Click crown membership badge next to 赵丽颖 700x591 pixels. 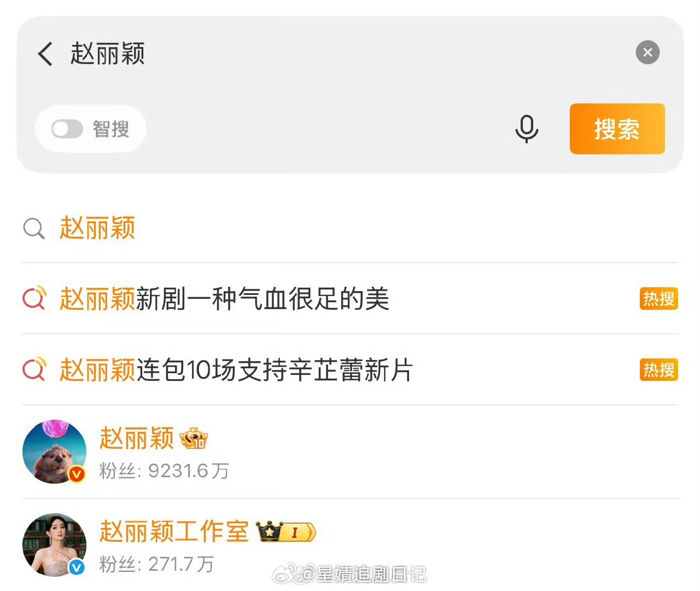pyautogui.click(x=194, y=438)
